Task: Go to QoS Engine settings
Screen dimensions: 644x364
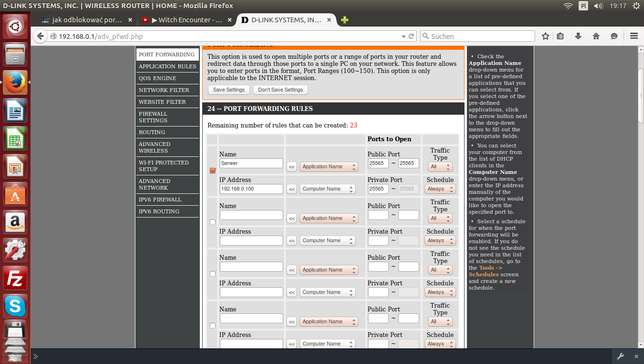Action: click(x=167, y=78)
